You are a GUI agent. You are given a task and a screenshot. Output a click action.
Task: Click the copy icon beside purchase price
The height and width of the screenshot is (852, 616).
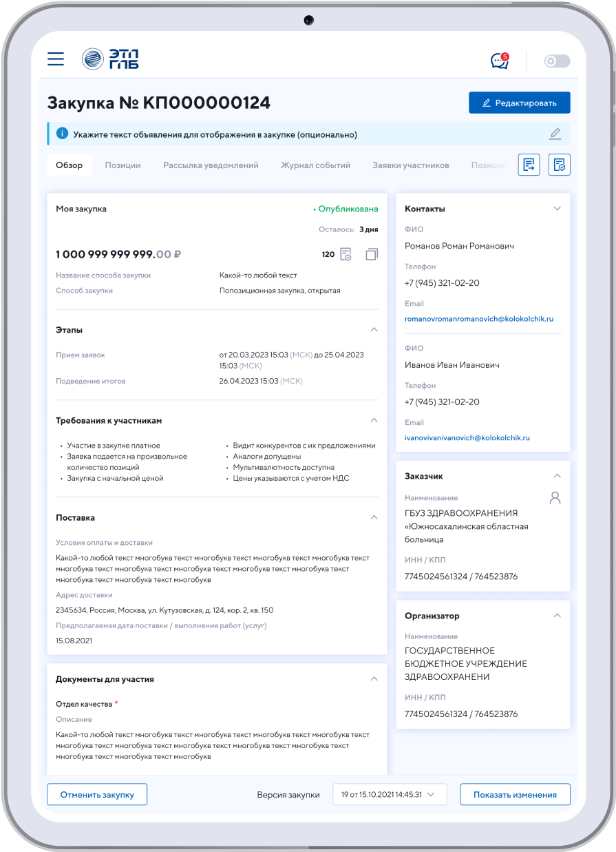[x=372, y=254]
